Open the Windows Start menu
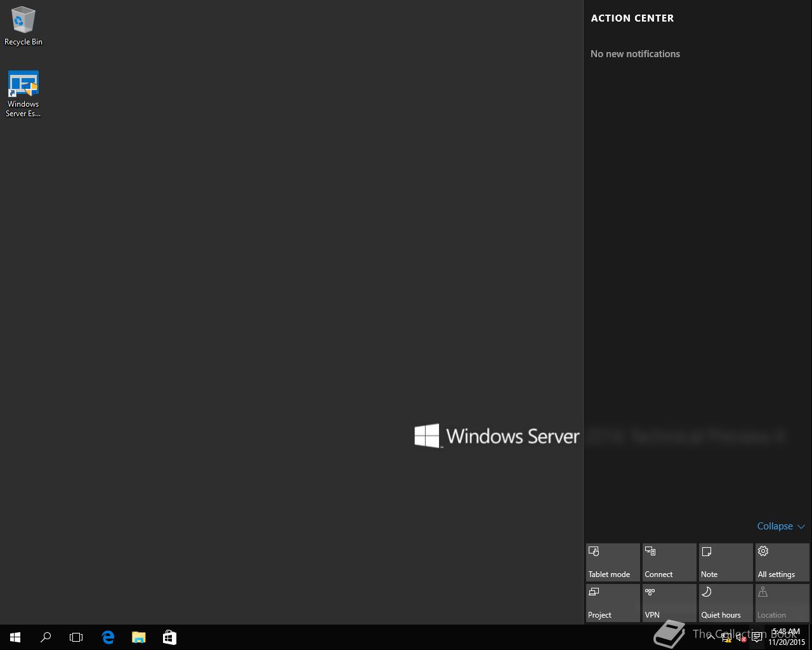 15,637
